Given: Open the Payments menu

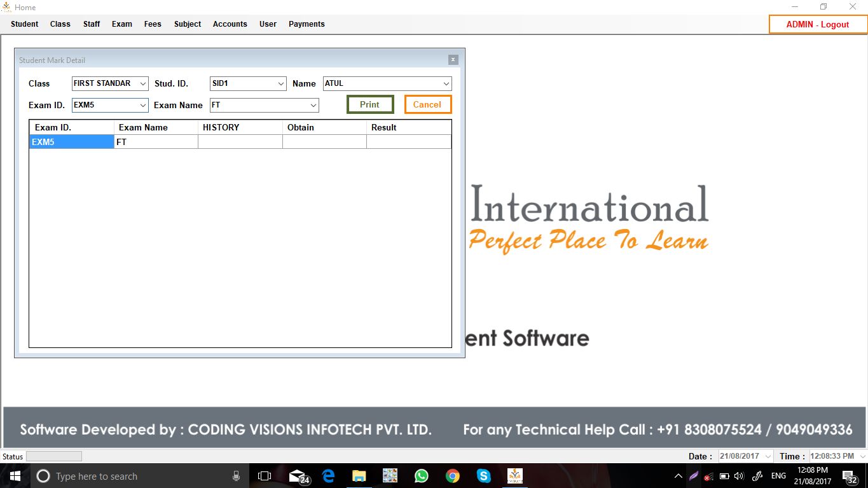Looking at the screenshot, I should pyautogui.click(x=307, y=24).
